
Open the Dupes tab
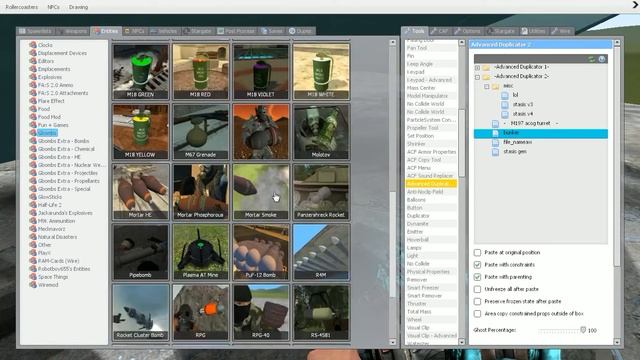300,31
